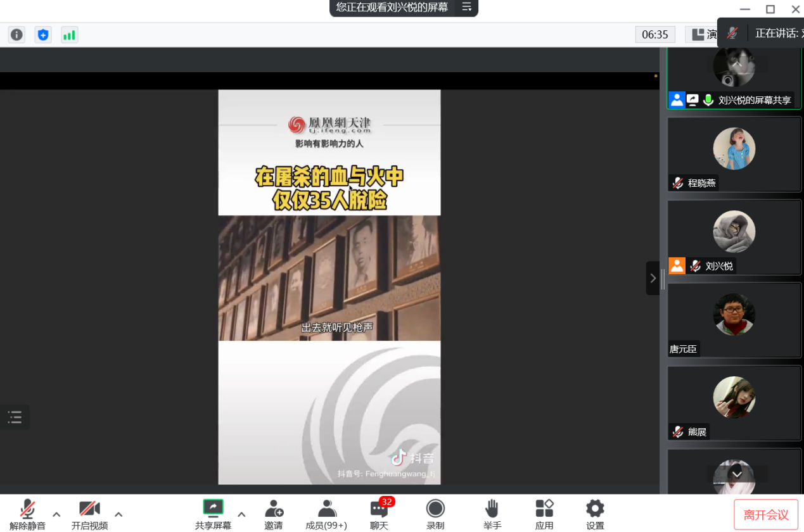The height and width of the screenshot is (532, 804).
Task: Open the meeting info icon
Action: 16,35
